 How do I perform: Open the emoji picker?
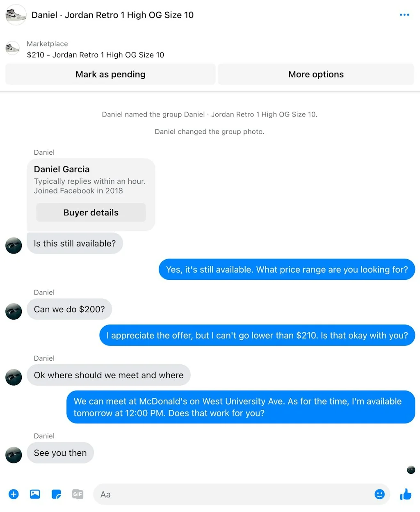coord(379,494)
